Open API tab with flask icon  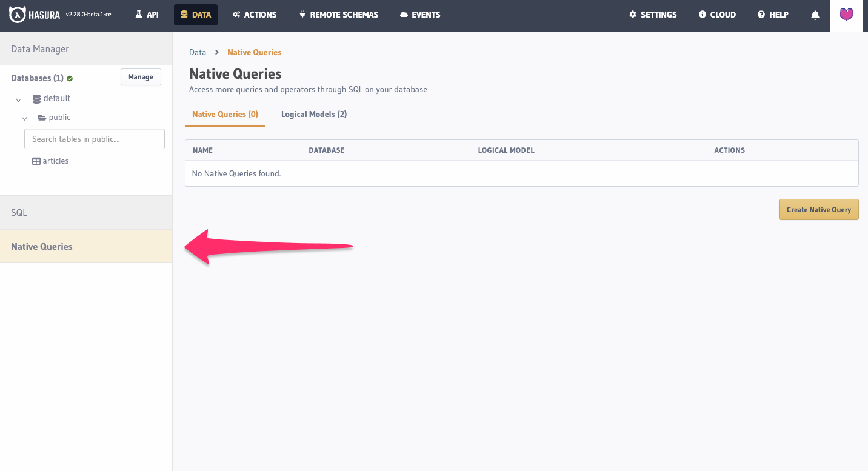[x=147, y=15]
